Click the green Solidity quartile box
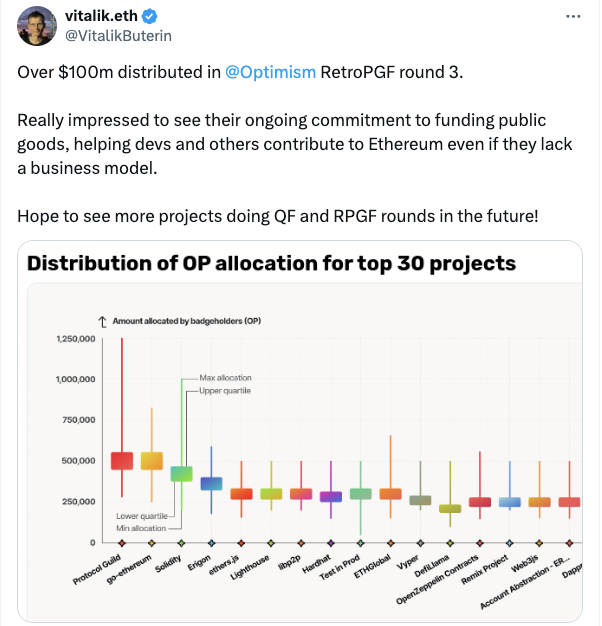This screenshot has width=602, height=626. [182, 473]
